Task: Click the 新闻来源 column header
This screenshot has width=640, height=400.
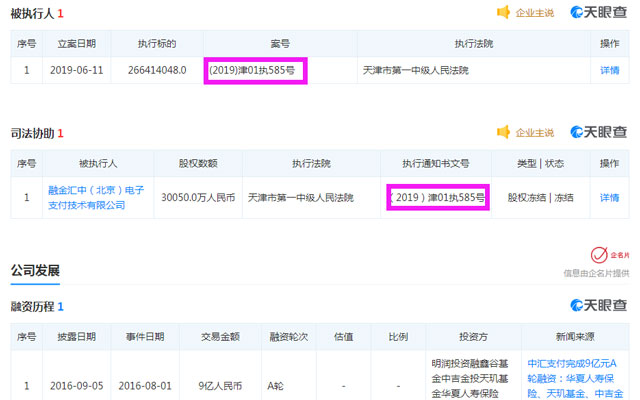Action: [575, 336]
